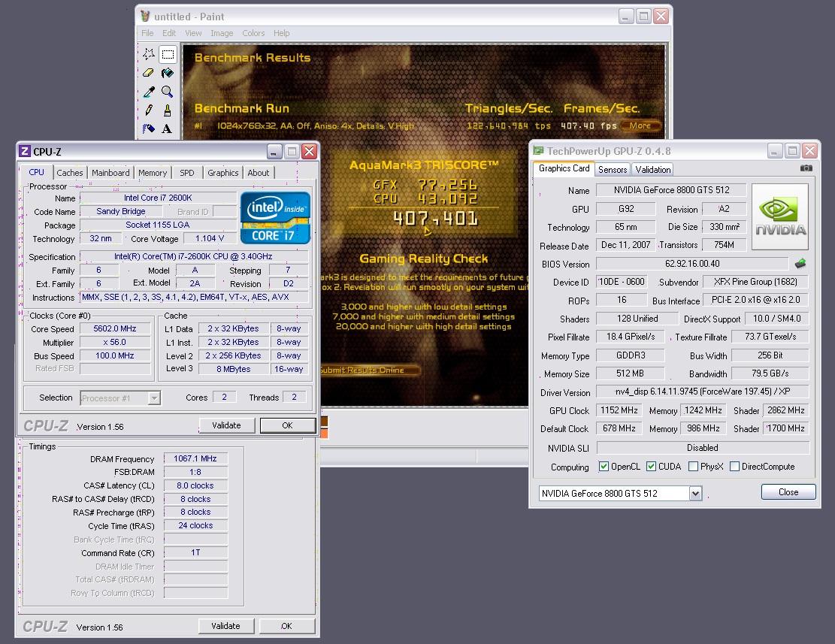Click the NVIDIA logo in GPU-Z

780,217
